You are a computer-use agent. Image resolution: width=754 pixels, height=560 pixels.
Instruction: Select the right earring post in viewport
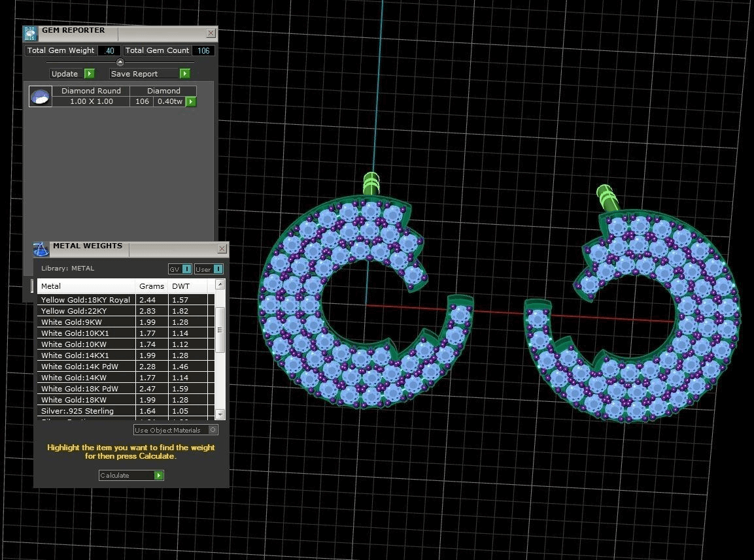[x=607, y=197]
